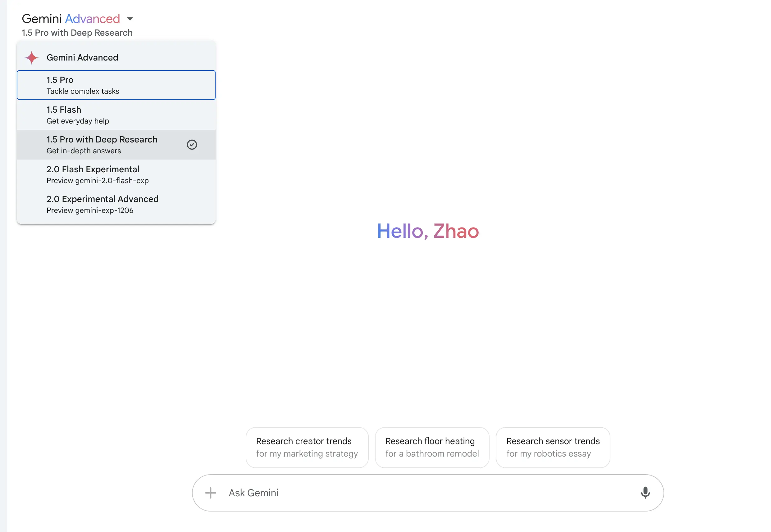Click the 'Hello, Zhao' greeting
Viewport: 771px width, 532px height.
pos(428,231)
